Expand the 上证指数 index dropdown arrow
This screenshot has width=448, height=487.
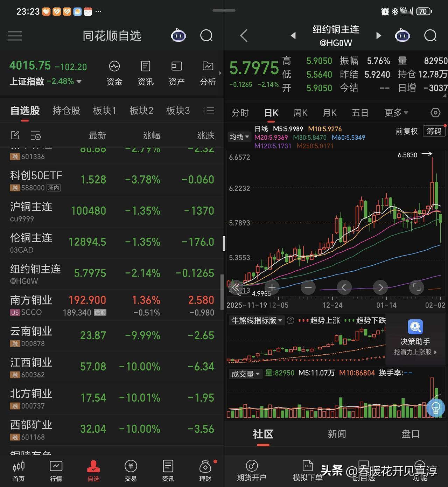[x=79, y=81]
